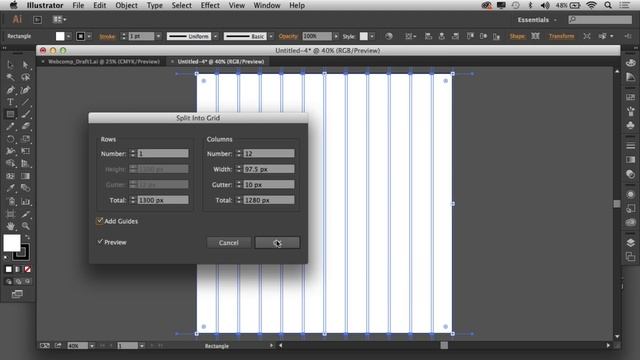This screenshot has width=640, height=360.
Task: Click control bar stroke color swatch
Action: (80, 36)
